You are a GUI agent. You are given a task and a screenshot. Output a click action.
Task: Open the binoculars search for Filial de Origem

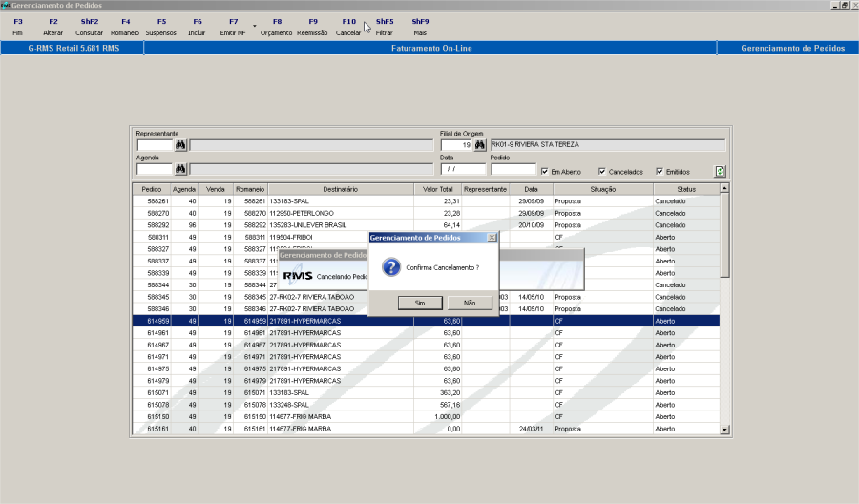pos(480,145)
